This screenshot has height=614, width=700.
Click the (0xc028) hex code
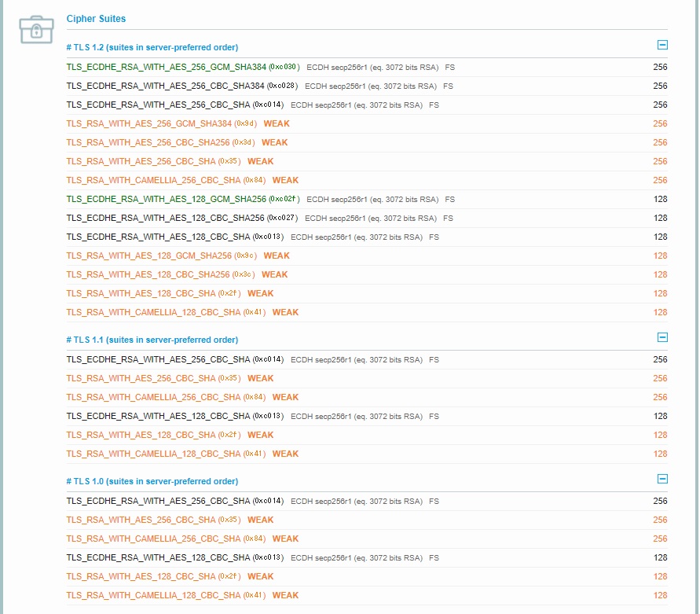point(282,86)
